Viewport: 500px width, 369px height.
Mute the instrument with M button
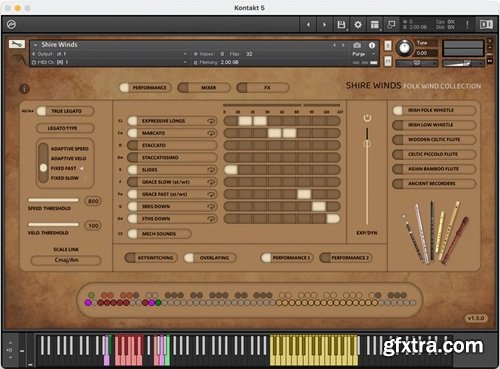tap(388, 61)
